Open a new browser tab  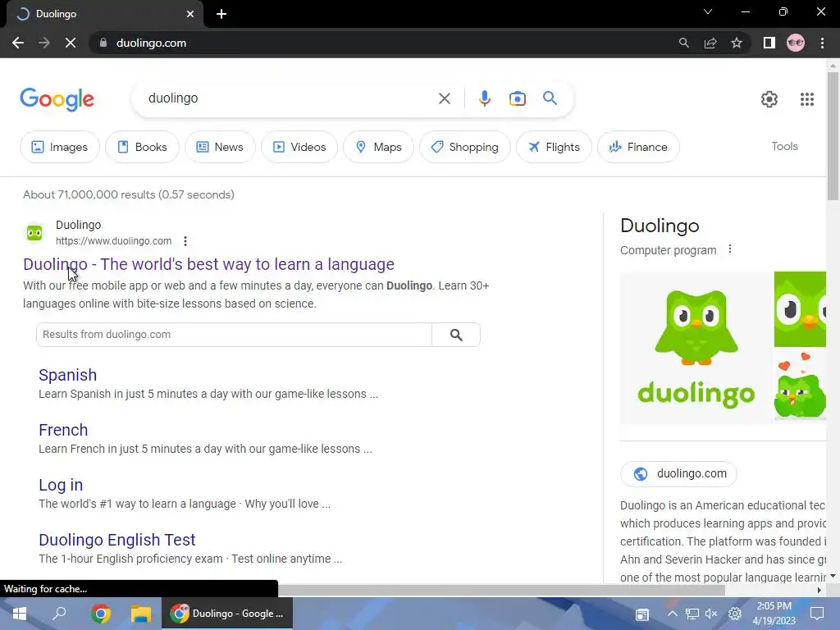point(221,14)
